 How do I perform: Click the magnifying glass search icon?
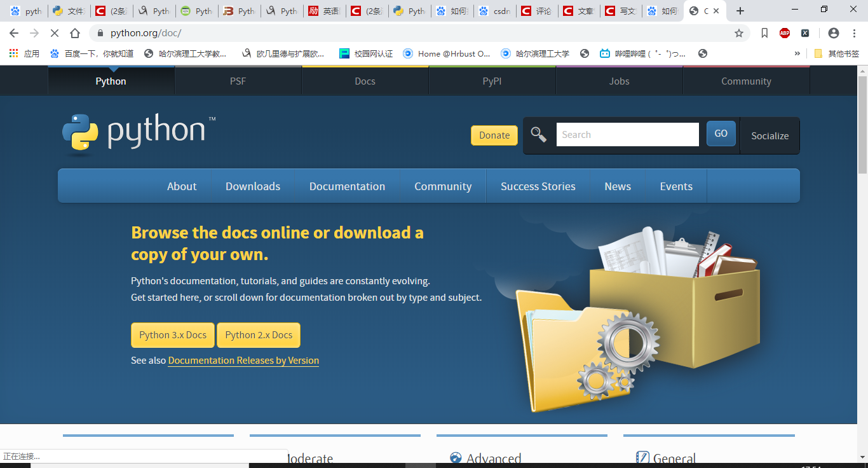pyautogui.click(x=539, y=135)
